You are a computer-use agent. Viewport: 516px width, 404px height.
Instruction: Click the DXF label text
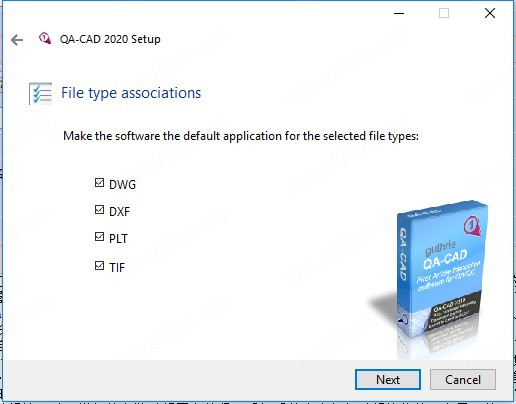pos(119,211)
